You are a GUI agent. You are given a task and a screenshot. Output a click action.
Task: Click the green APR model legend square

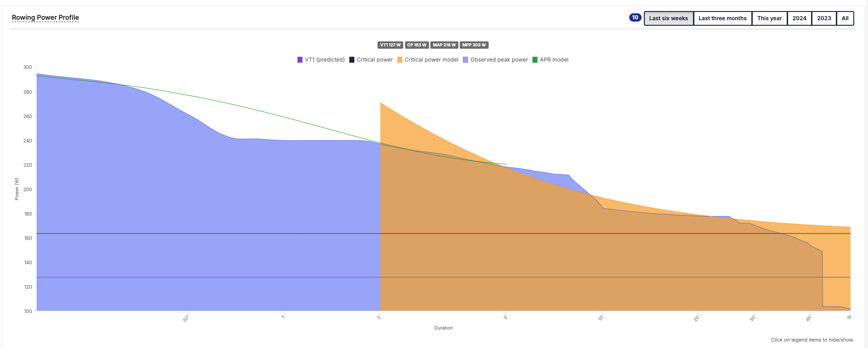535,60
